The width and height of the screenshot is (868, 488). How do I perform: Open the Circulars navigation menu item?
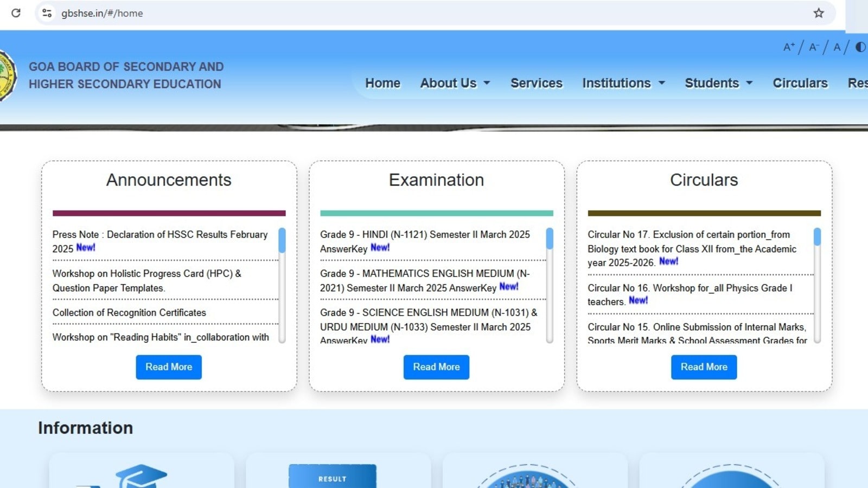800,83
